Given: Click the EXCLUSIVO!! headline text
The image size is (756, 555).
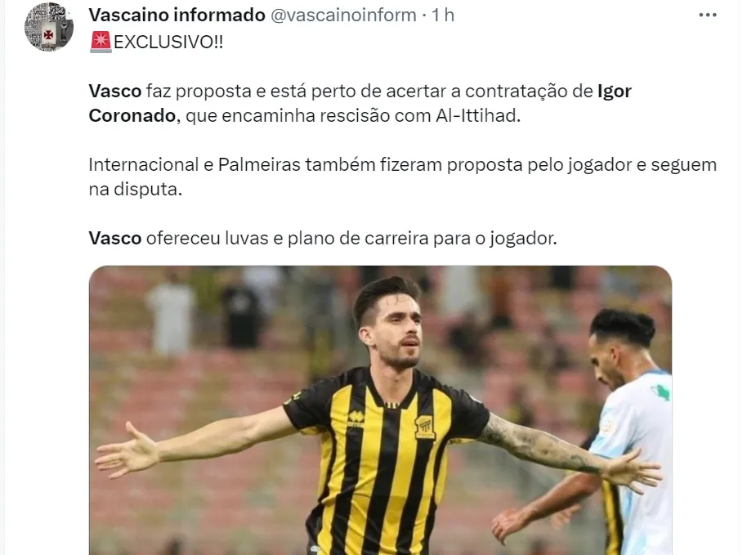Looking at the screenshot, I should pyautogui.click(x=168, y=42).
